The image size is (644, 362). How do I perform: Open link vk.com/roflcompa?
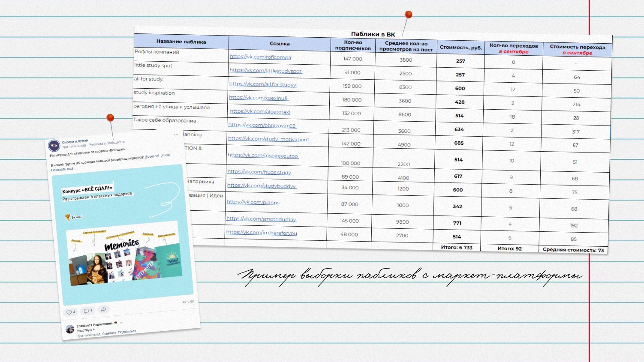point(260,57)
